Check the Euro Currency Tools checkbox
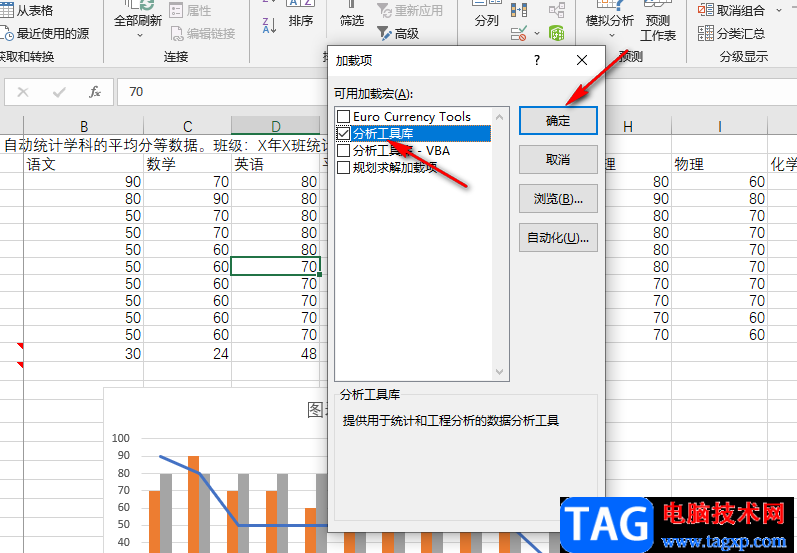Viewport: 797px width, 553px height. coord(344,116)
